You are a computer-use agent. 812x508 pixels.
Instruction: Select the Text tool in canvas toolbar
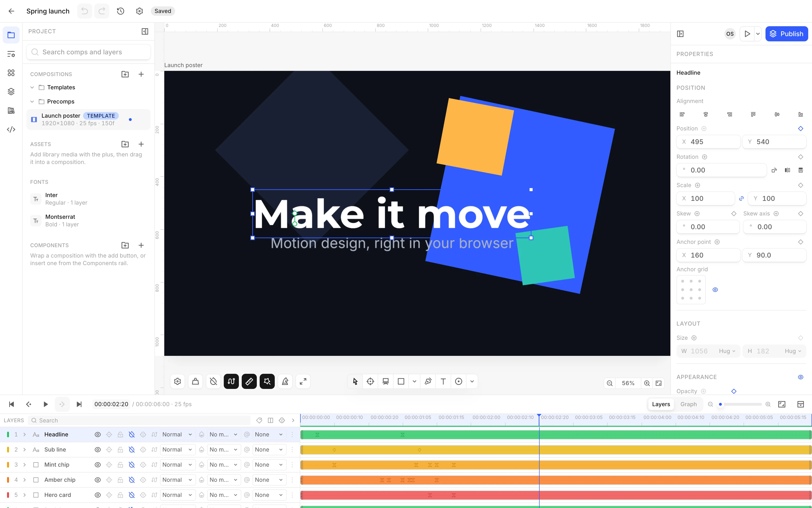[443, 381]
